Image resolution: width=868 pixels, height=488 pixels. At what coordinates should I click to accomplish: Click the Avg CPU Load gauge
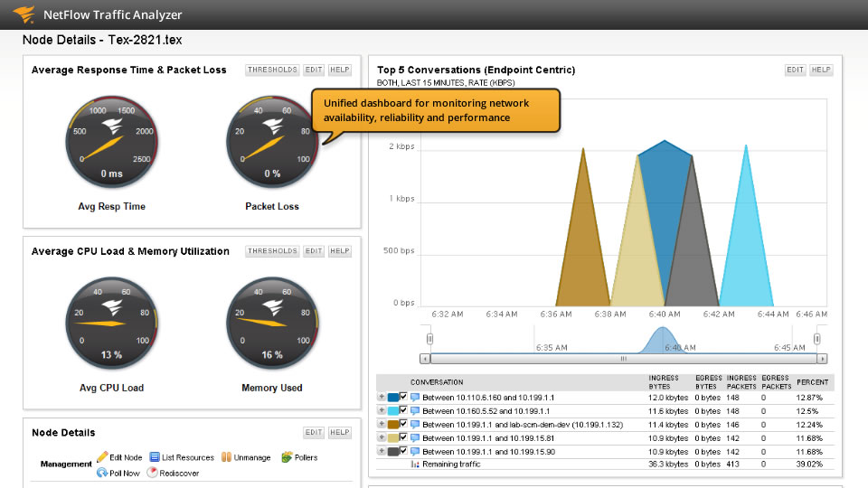pos(112,324)
